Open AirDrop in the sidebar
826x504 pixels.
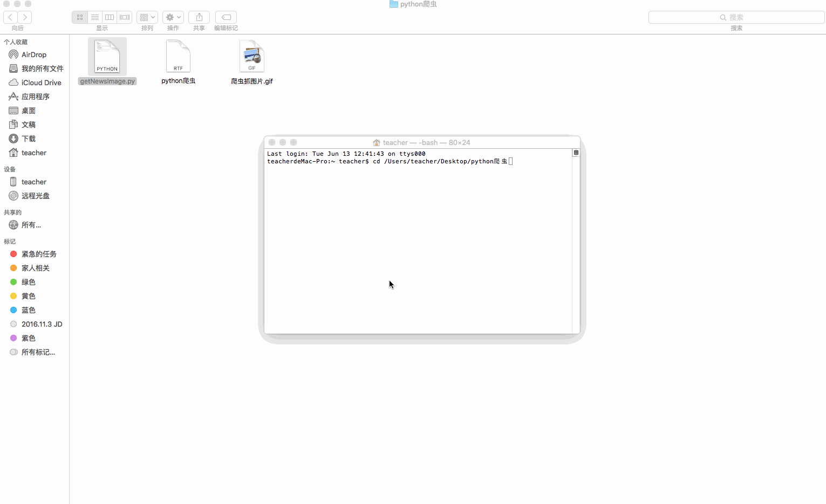[x=35, y=54]
